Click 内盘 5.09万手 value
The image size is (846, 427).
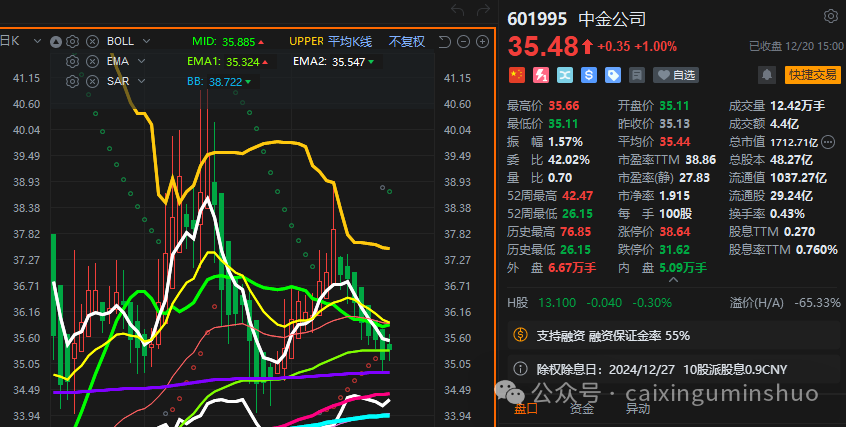(x=683, y=268)
